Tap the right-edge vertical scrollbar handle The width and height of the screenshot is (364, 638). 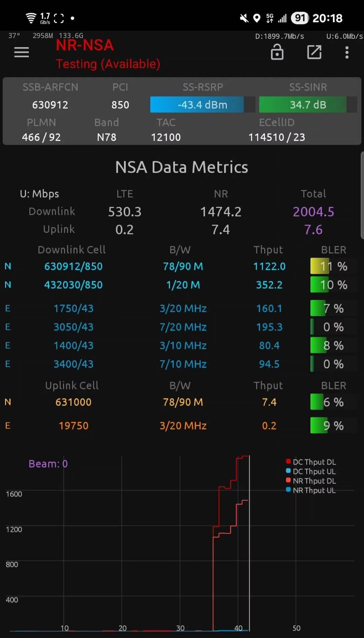click(x=362, y=195)
